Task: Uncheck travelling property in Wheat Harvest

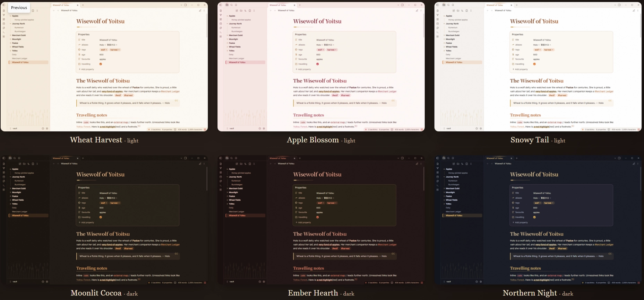Action: pyautogui.click(x=101, y=64)
